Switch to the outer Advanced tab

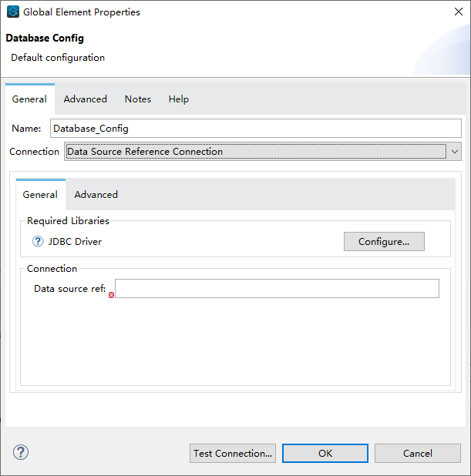click(85, 99)
